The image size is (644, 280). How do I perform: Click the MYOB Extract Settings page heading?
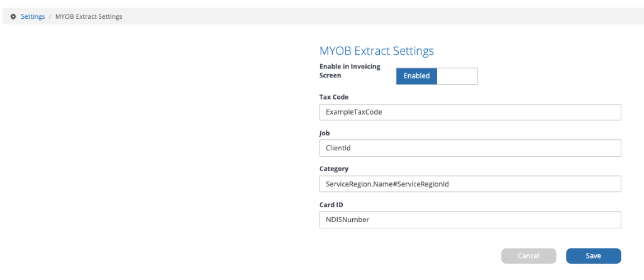[377, 51]
